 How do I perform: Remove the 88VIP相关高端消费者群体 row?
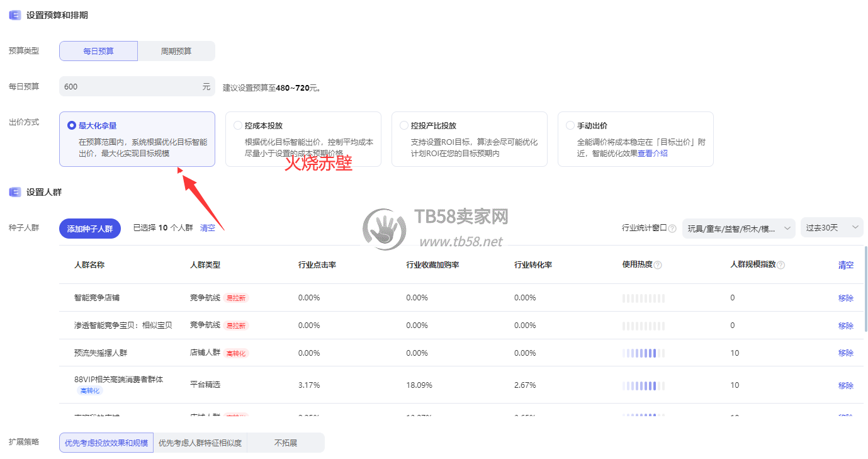pyautogui.click(x=846, y=385)
